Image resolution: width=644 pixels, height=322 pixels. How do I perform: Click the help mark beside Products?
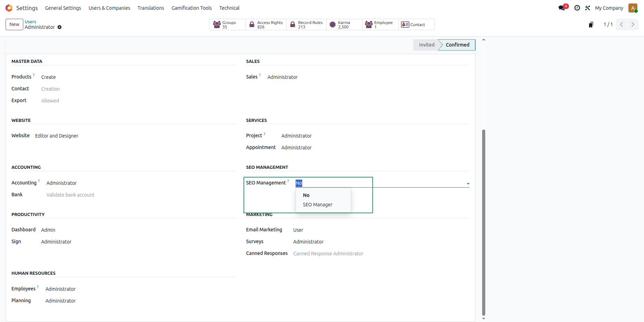(34, 75)
